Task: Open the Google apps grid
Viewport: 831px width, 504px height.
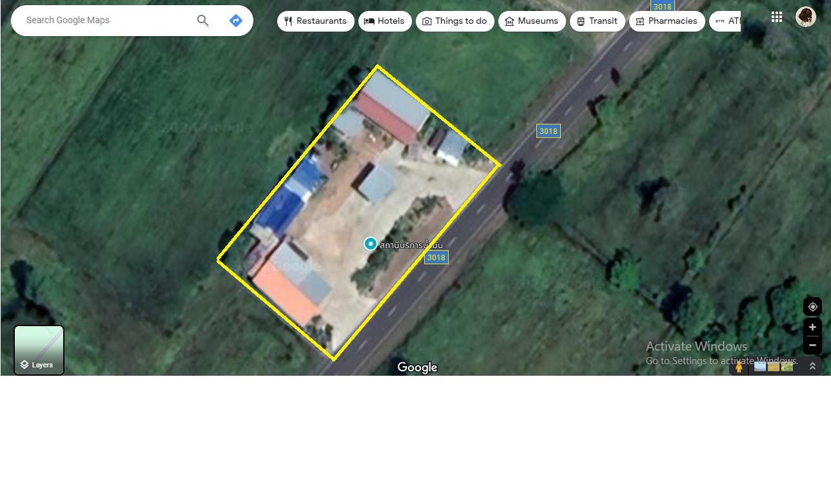Action: (777, 17)
